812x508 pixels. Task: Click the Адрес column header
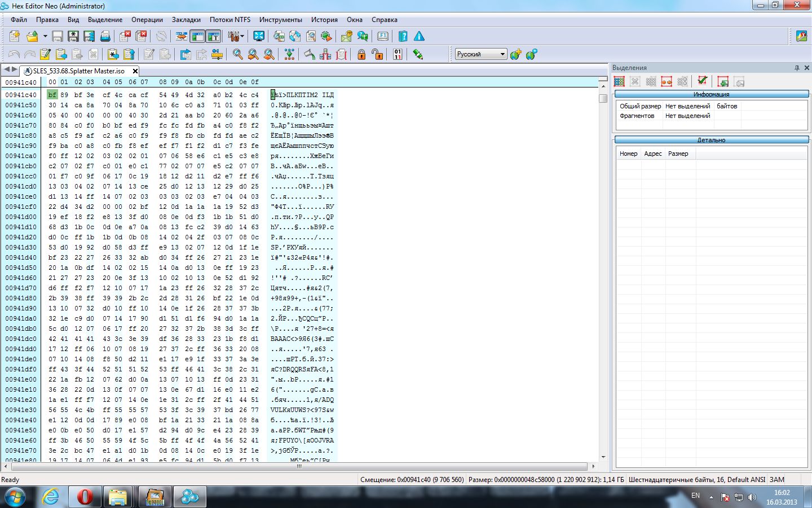(653, 154)
